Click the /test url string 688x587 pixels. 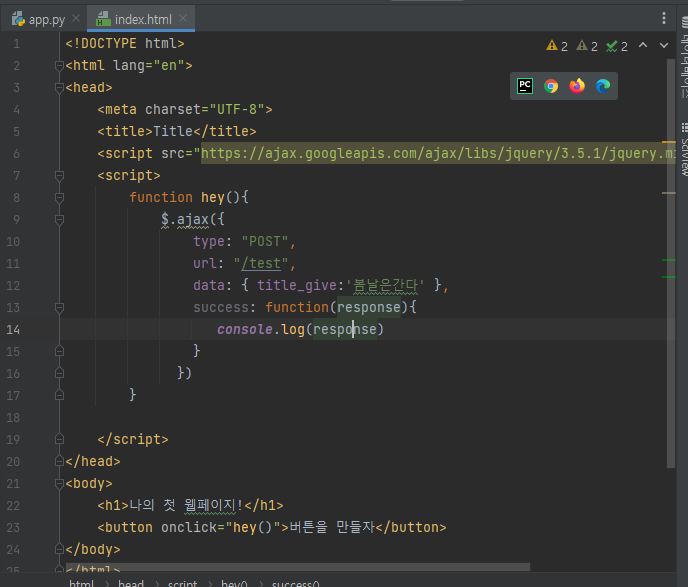coord(261,263)
